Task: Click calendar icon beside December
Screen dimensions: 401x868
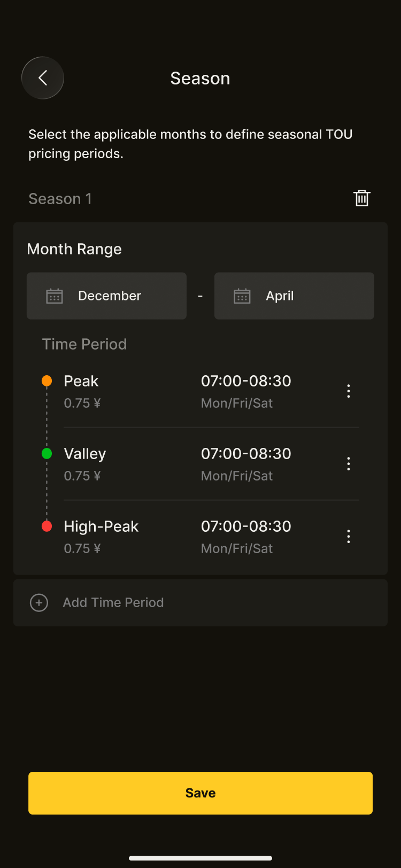Action: pyautogui.click(x=55, y=296)
